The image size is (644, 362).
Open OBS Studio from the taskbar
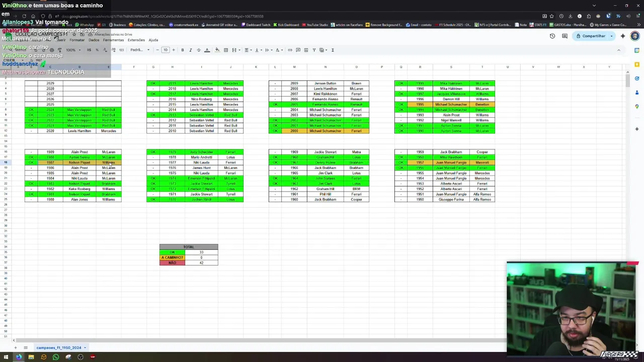click(x=80, y=357)
